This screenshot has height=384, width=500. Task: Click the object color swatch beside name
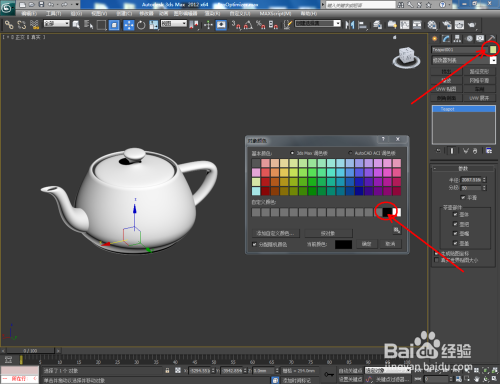coord(493,50)
